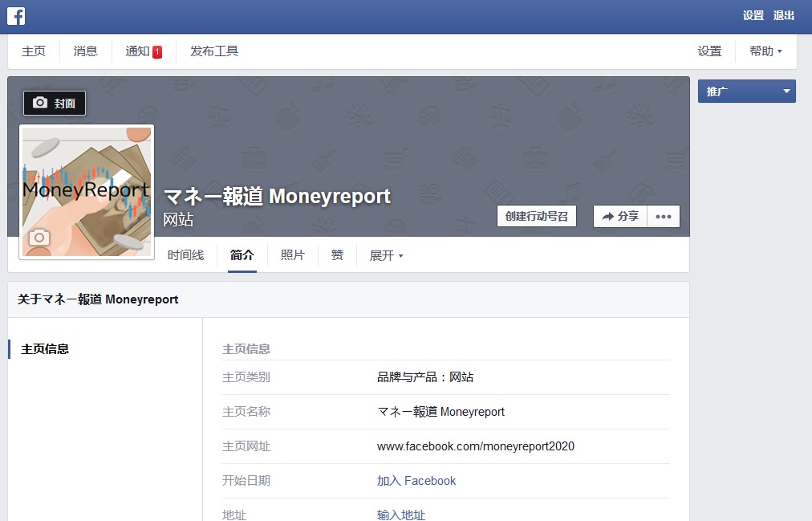Click the 分享 share button
This screenshot has height=521, width=812.
coord(620,217)
